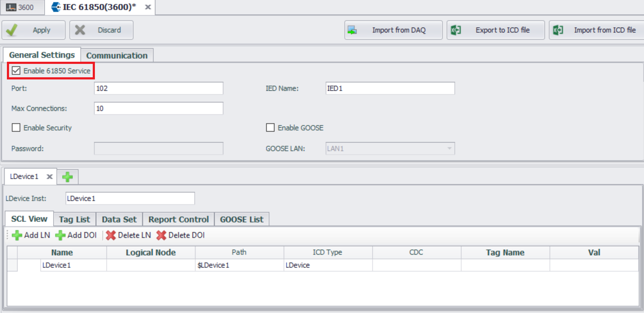Click the IED Name input field
The width and height of the screenshot is (644, 313).
390,88
